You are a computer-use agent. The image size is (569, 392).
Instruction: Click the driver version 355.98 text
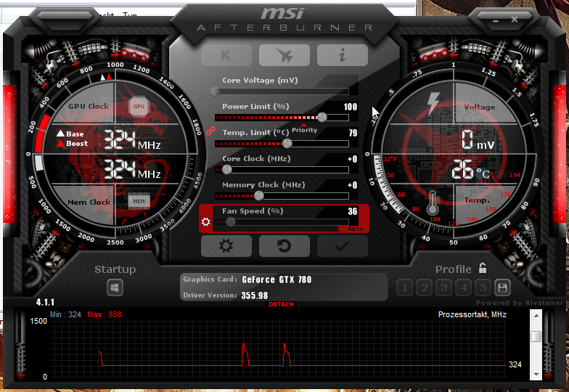pos(255,295)
